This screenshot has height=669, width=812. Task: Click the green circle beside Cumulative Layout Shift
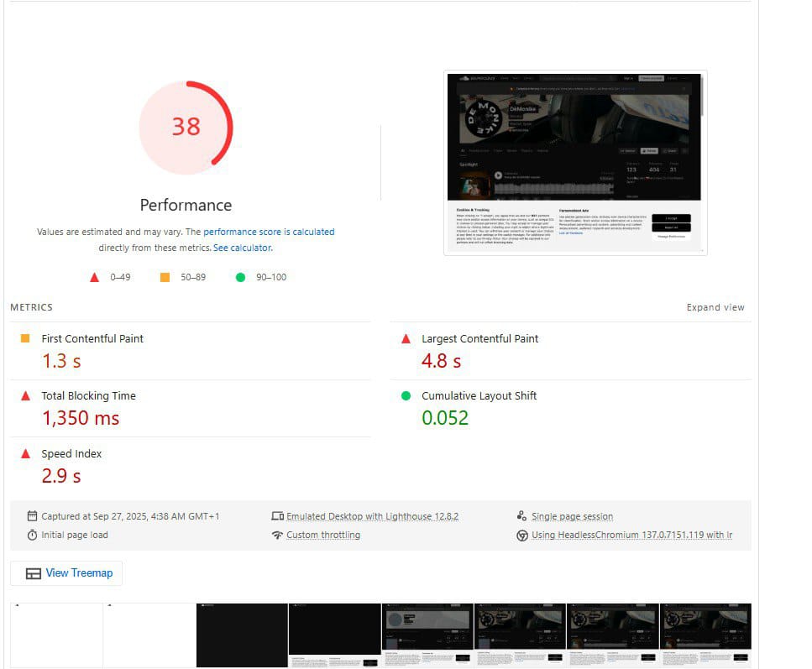(406, 395)
